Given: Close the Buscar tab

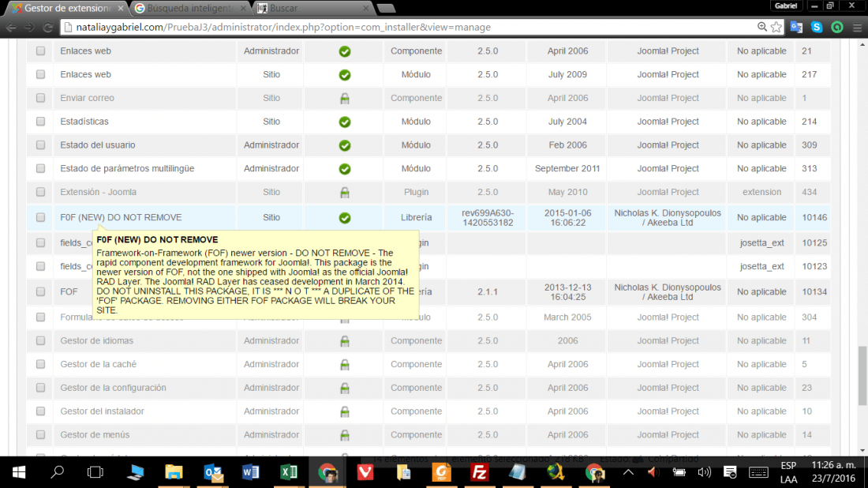Looking at the screenshot, I should [x=366, y=9].
